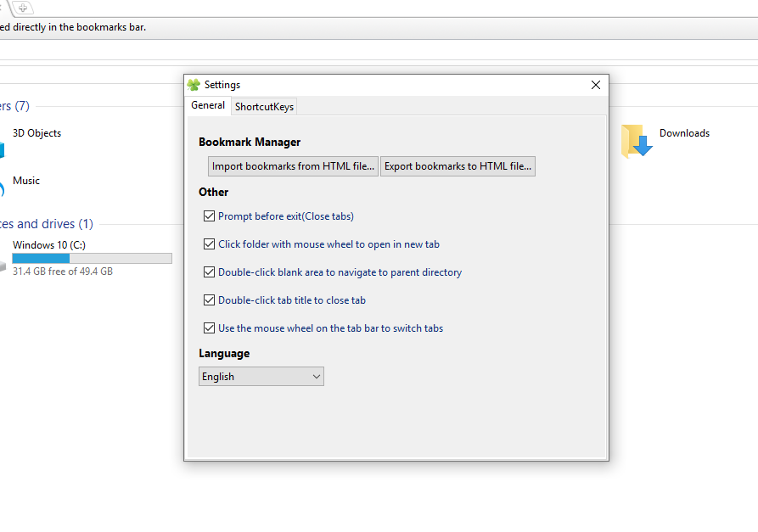Toggle Double-click tab title to close tab
The width and height of the screenshot is (758, 532).
pos(210,300)
